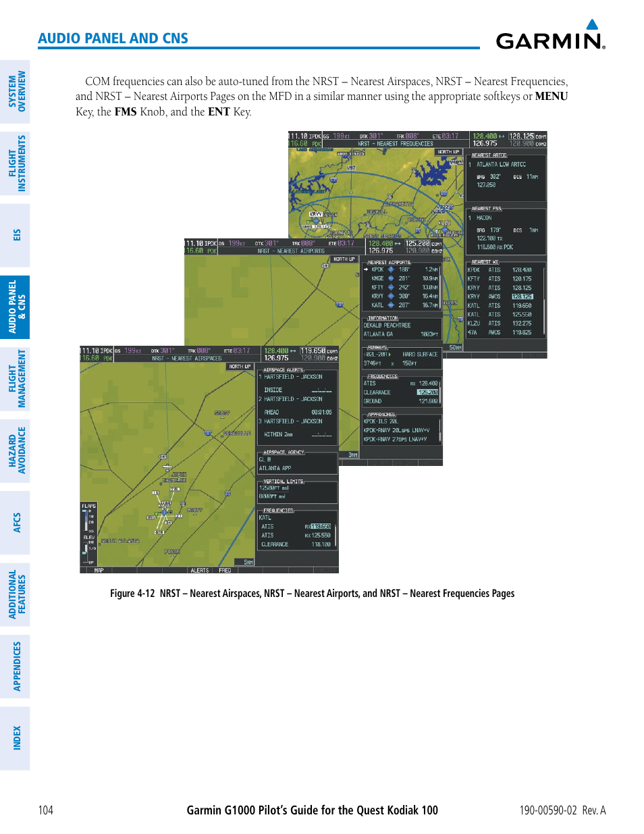Click the KPDK-RNAV 27GPS LNAV+V approach

point(395,439)
